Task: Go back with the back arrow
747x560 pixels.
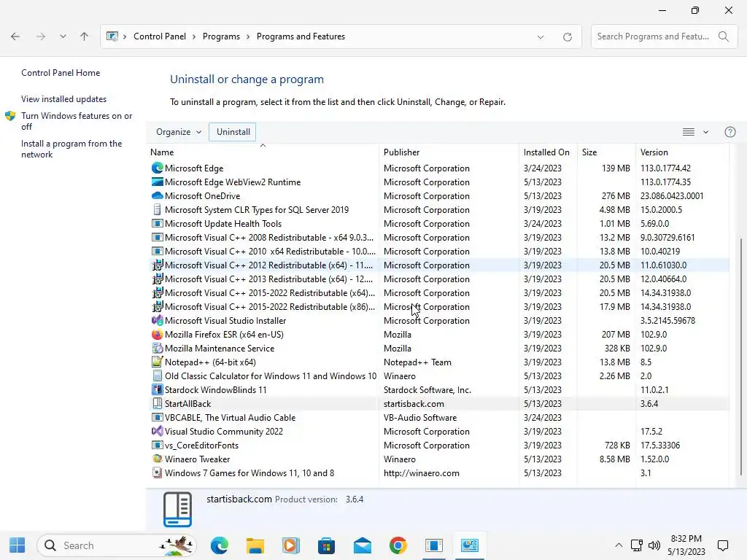Action: click(x=15, y=36)
